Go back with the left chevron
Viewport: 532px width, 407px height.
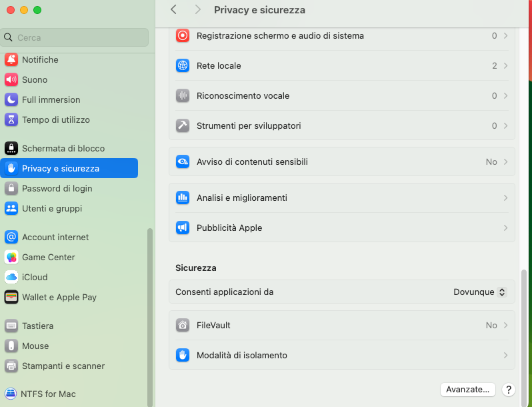pos(173,9)
